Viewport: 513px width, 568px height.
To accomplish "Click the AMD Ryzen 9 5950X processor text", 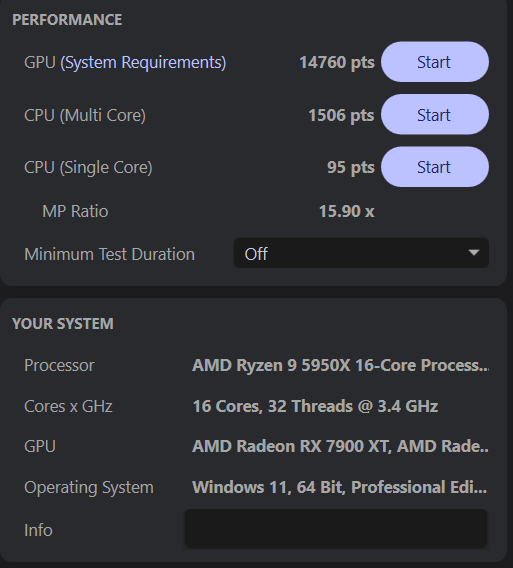I will [x=341, y=365].
